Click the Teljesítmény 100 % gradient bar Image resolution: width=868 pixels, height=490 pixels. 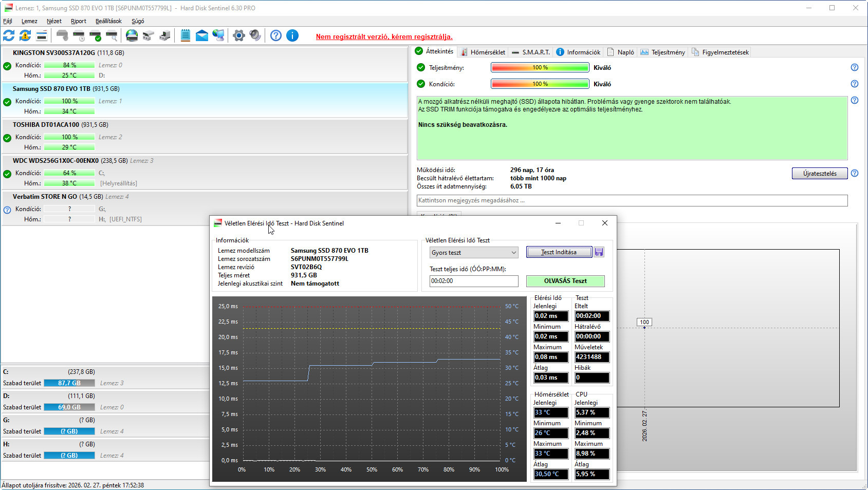(540, 67)
